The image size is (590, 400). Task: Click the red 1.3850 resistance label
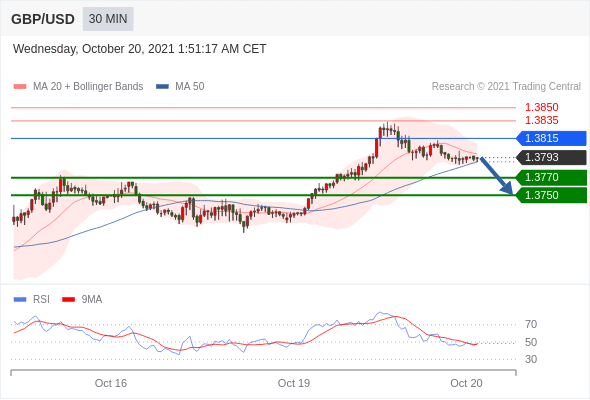pyautogui.click(x=541, y=108)
